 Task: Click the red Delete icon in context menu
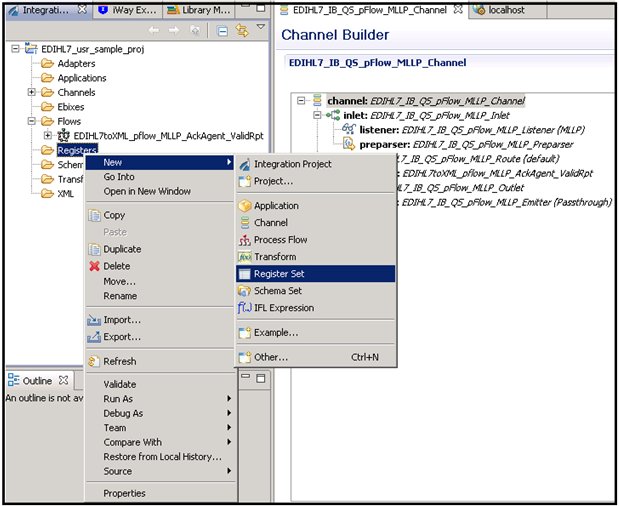pyautogui.click(x=94, y=266)
